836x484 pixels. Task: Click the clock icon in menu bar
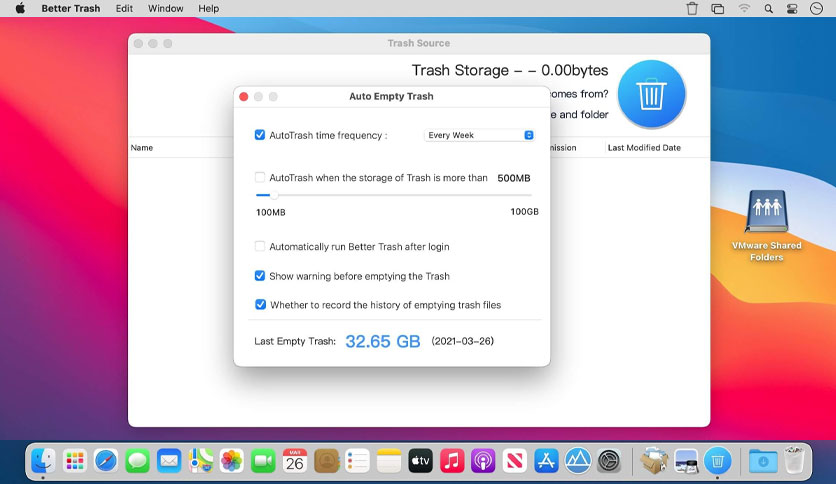[816, 9]
